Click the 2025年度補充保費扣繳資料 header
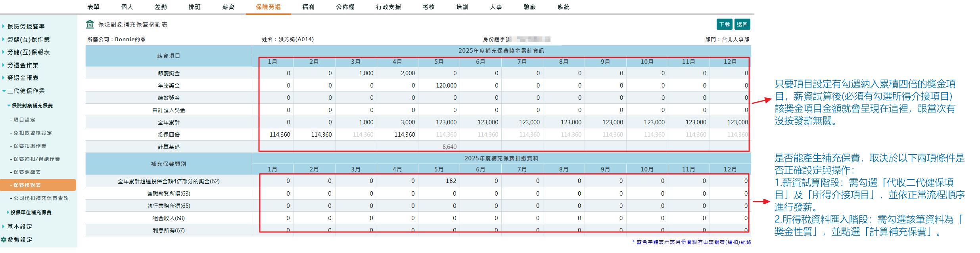The image size is (980, 253). [x=501, y=158]
